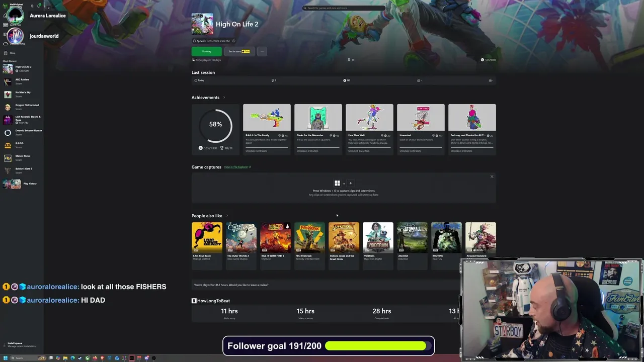Click the Synced cloud status icon
Screen dimensions: 644x362
coord(195,41)
